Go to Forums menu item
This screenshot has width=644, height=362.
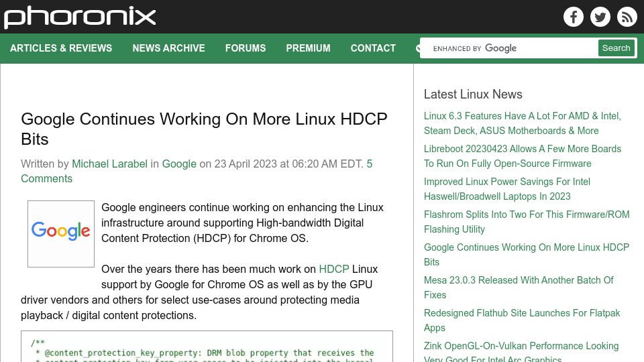tap(246, 48)
